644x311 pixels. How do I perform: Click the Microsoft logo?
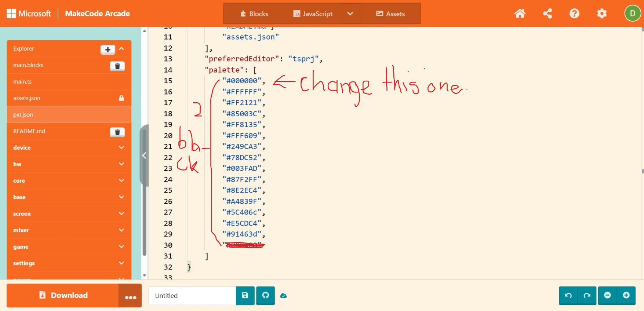pyautogui.click(x=29, y=14)
